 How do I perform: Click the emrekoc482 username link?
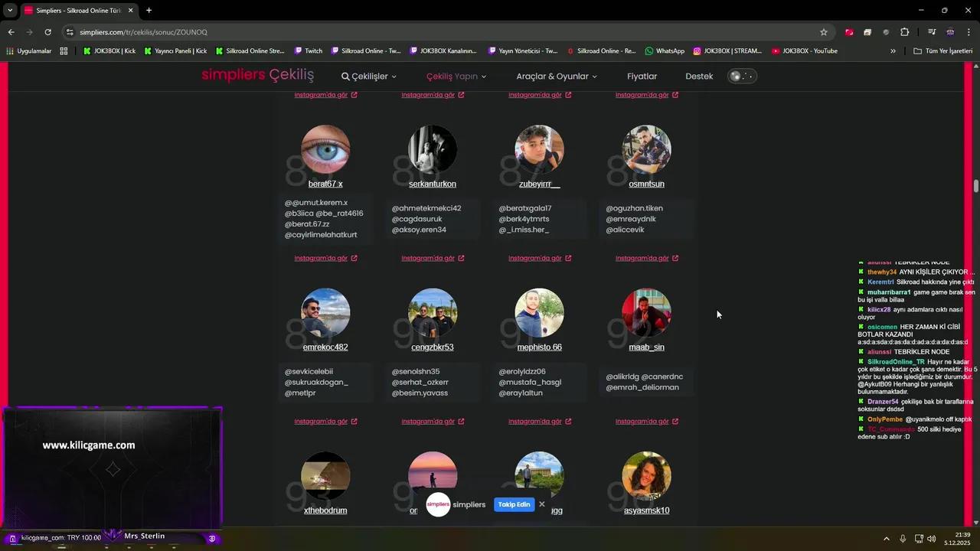click(325, 347)
